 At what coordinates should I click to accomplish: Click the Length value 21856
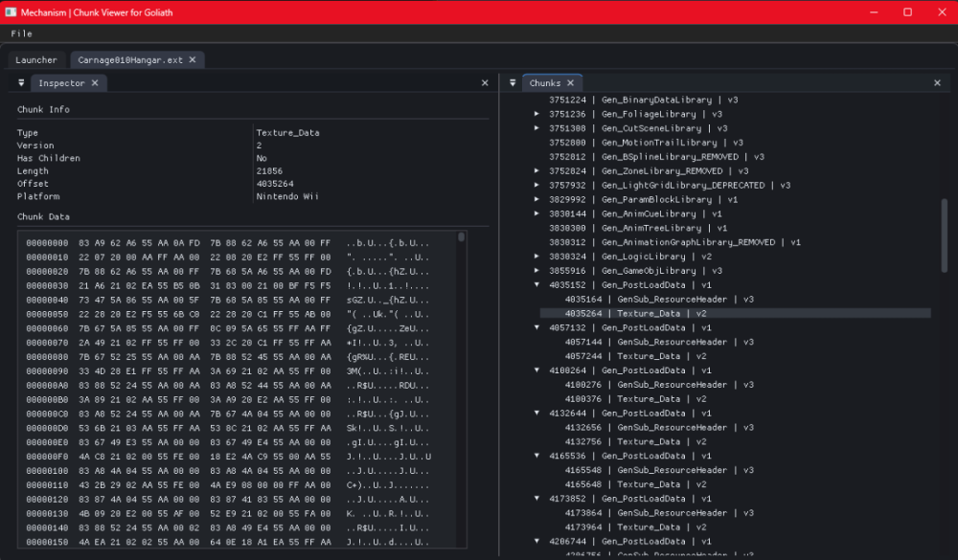pos(269,171)
